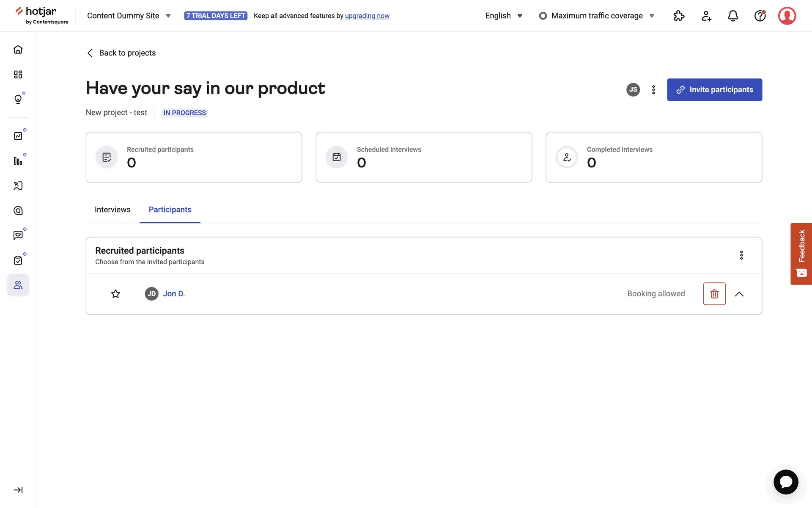Open the integrations puzzle piece icon
Image resolution: width=812 pixels, height=508 pixels.
(679, 16)
